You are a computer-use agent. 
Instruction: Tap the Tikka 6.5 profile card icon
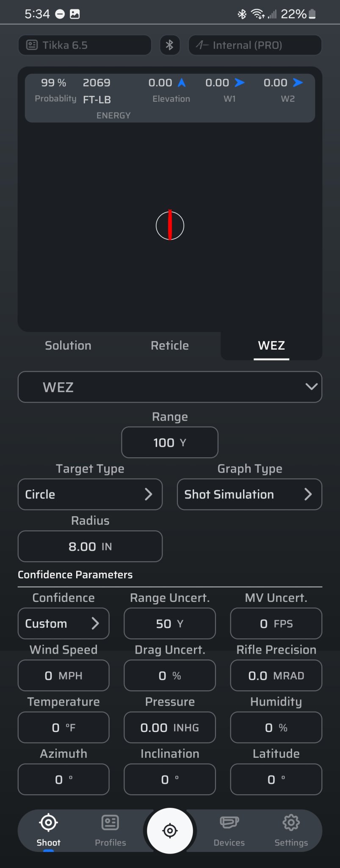point(32,45)
